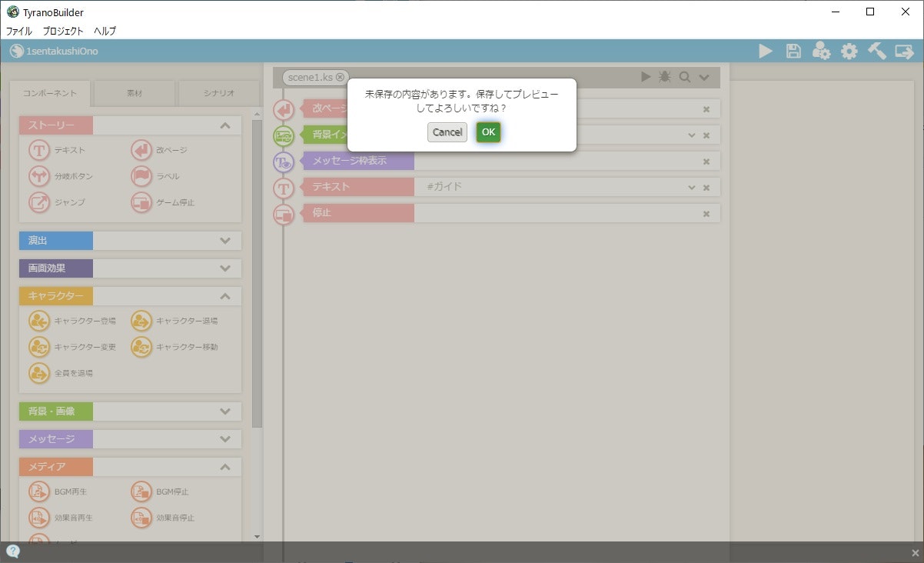924x563 pixels.
Task: Add a キャラクター変更 component
Action: [x=72, y=347]
